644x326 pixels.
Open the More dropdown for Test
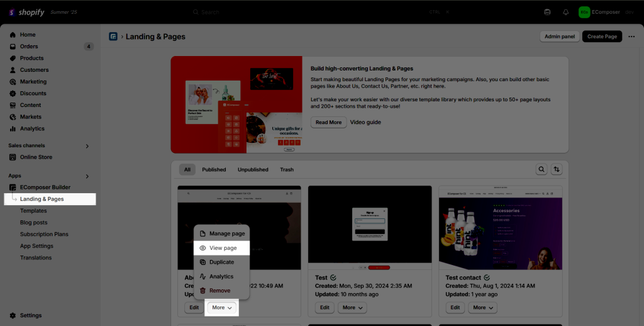[352, 308]
